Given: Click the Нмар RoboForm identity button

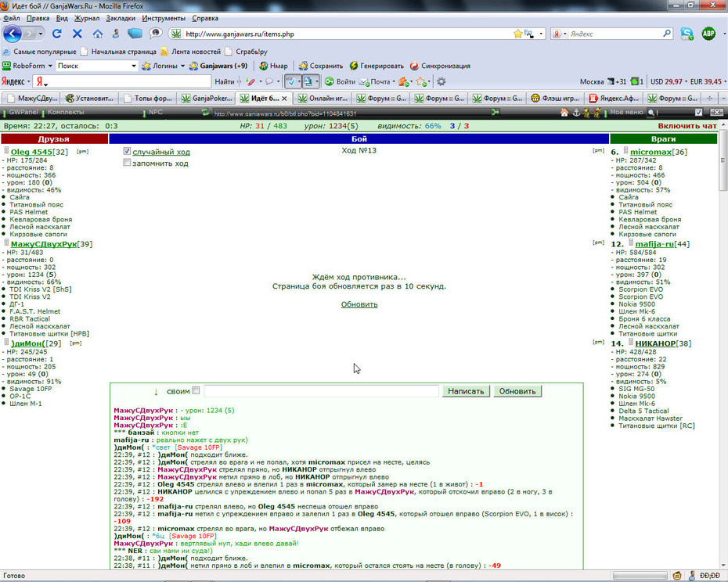Looking at the screenshot, I should 274,66.
